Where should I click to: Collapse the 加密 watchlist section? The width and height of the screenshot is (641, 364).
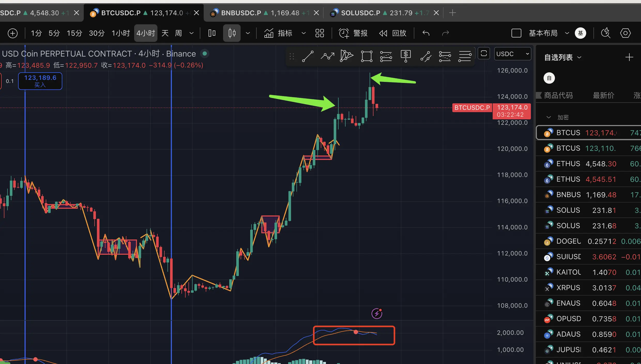(x=549, y=117)
